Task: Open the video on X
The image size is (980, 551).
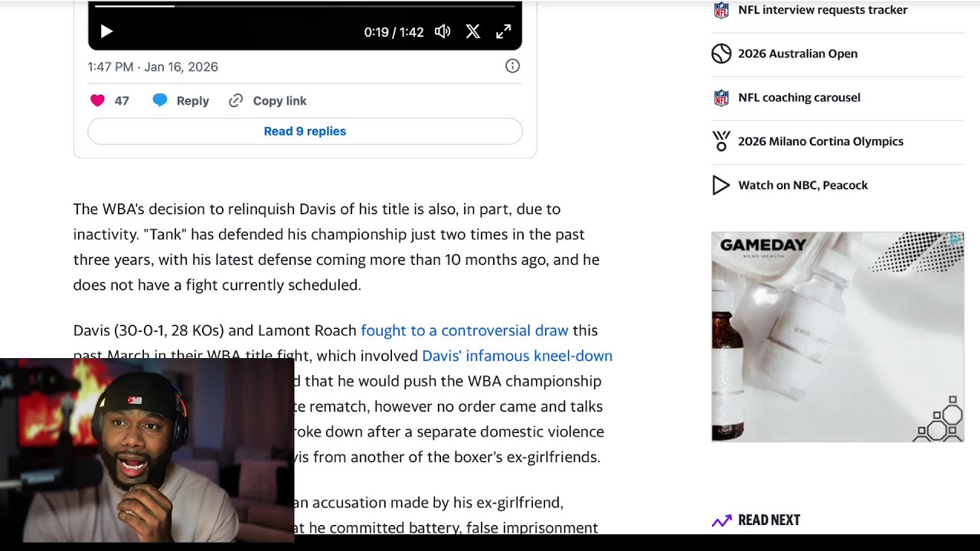Action: 473,31
